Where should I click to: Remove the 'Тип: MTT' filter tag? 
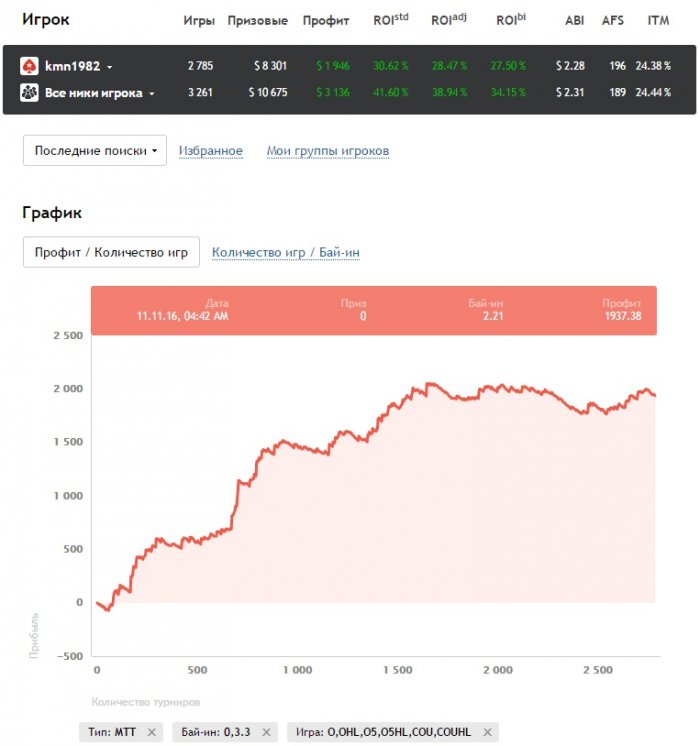(152, 732)
